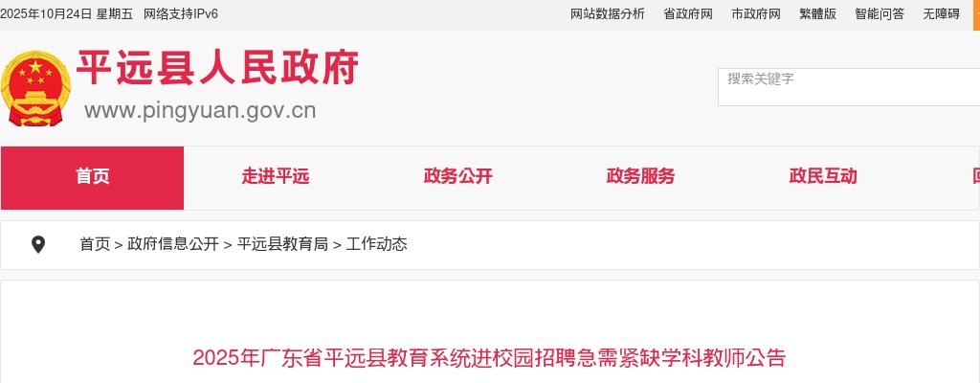980x383 pixels.
Task: Click the national emblem logo
Action: (35, 89)
